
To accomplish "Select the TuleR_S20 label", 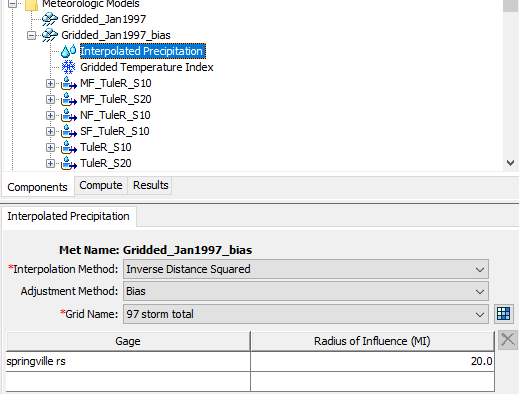I will [x=106, y=163].
